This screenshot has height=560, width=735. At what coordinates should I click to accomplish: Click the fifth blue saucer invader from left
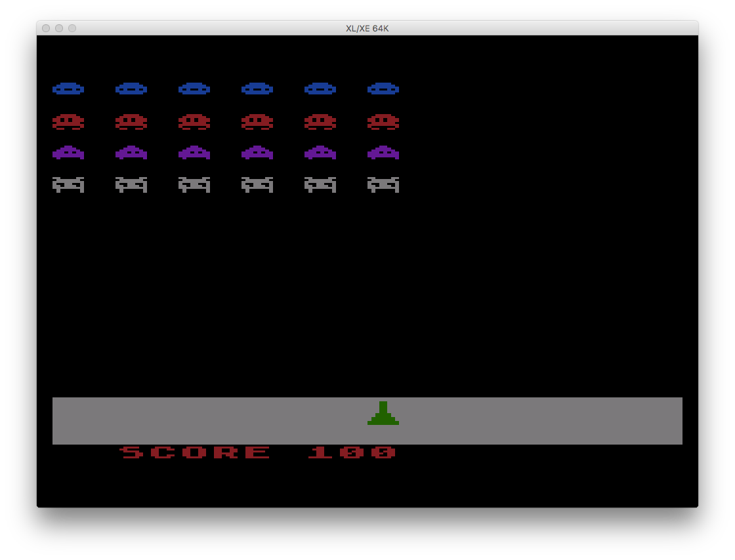[320, 89]
